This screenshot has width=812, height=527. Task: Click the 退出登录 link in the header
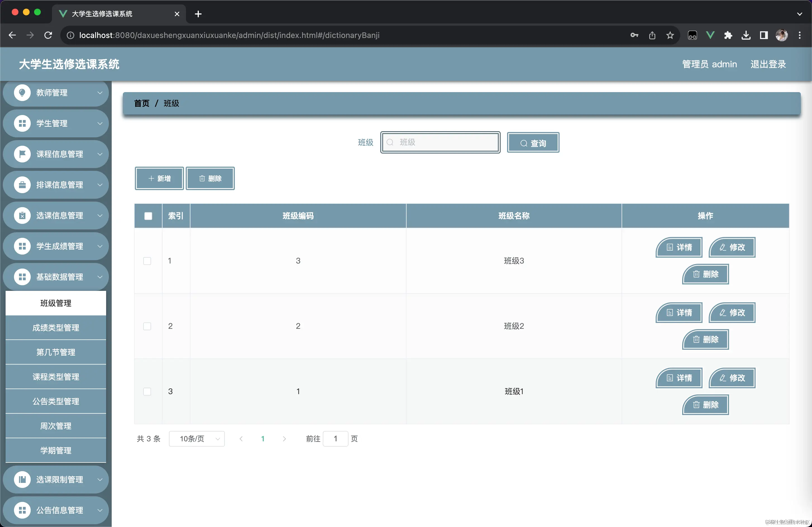(768, 64)
